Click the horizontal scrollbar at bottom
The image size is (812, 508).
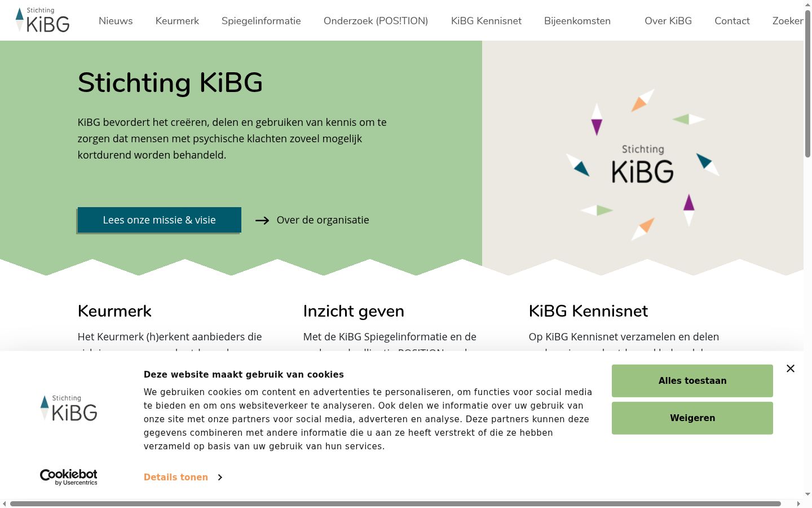click(395, 503)
